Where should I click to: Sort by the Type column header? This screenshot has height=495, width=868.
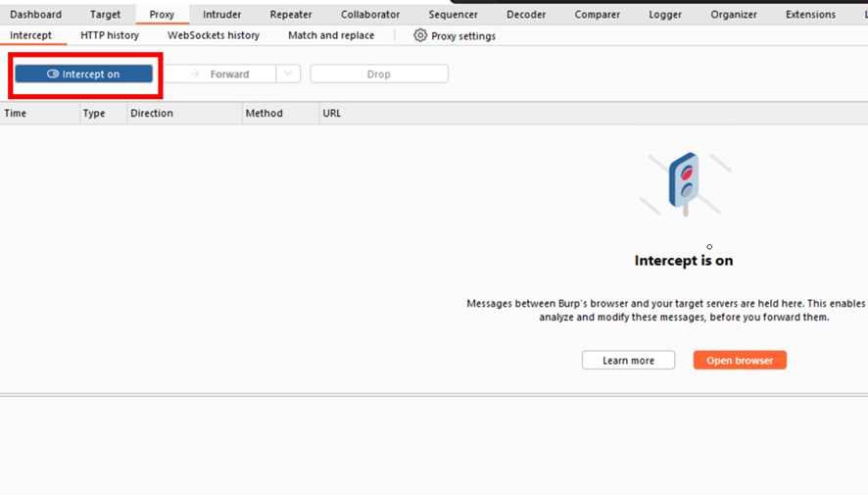click(104, 113)
